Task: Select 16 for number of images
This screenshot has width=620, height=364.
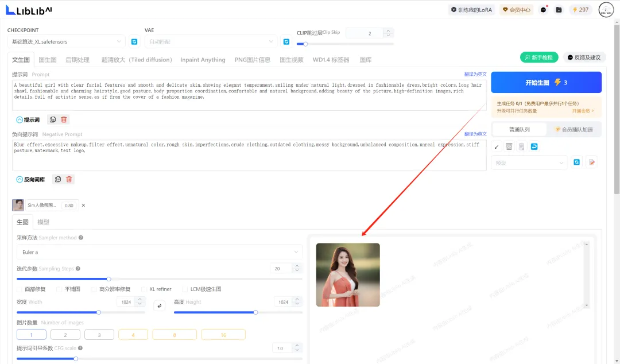Action: pos(223,335)
